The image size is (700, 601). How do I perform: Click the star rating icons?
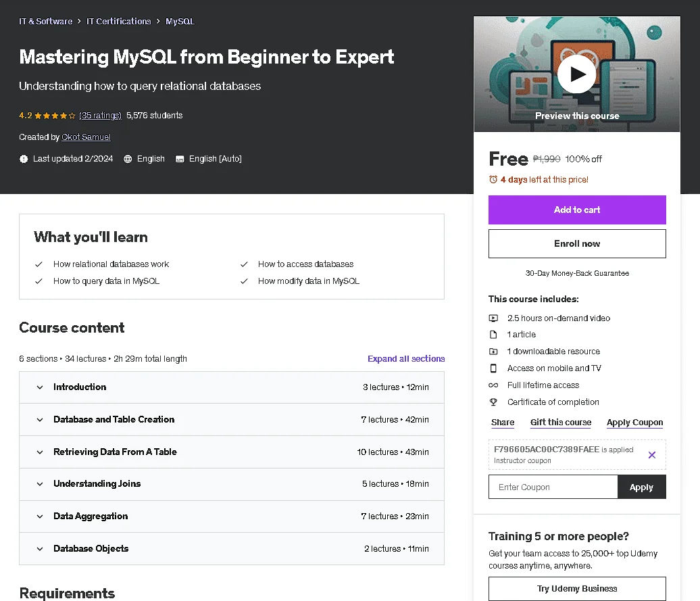coord(55,116)
